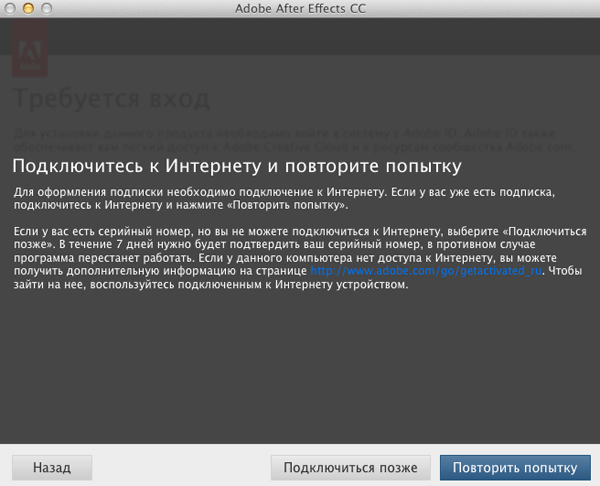Click the heading "Подключитесь к Интернету и повторите попытку"

236,164
